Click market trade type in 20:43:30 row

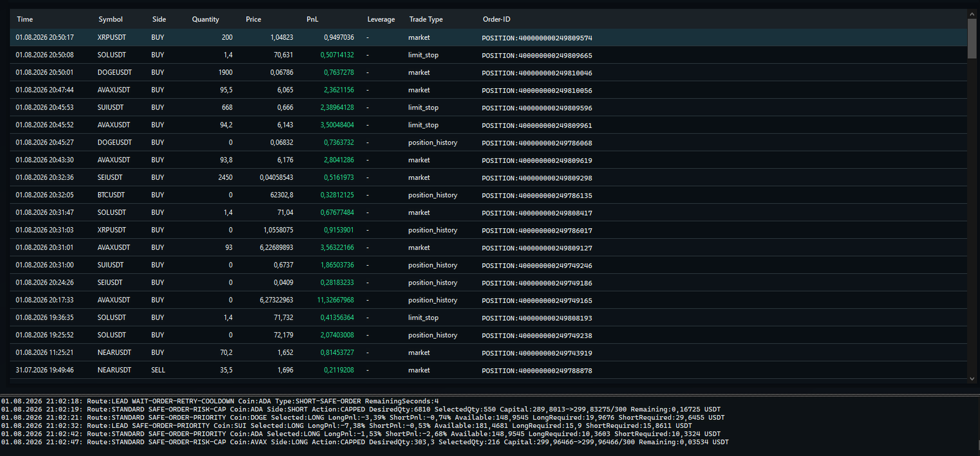[419, 160]
